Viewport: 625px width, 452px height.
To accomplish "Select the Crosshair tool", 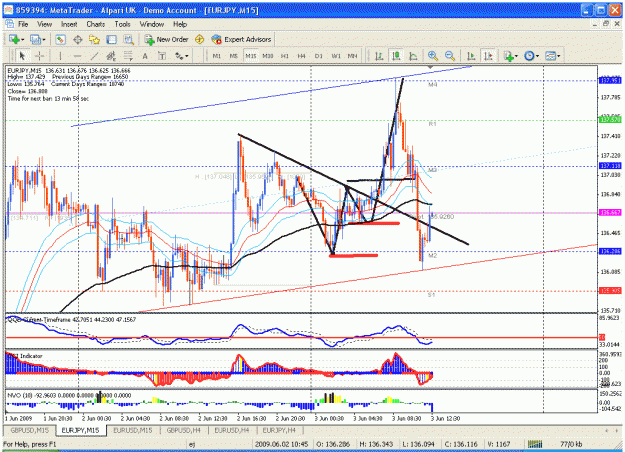I will [39, 56].
